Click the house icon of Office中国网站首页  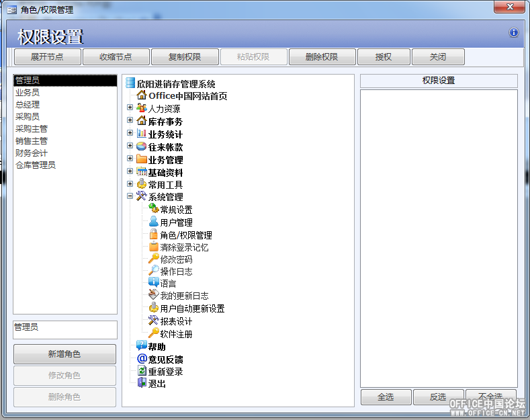142,95
